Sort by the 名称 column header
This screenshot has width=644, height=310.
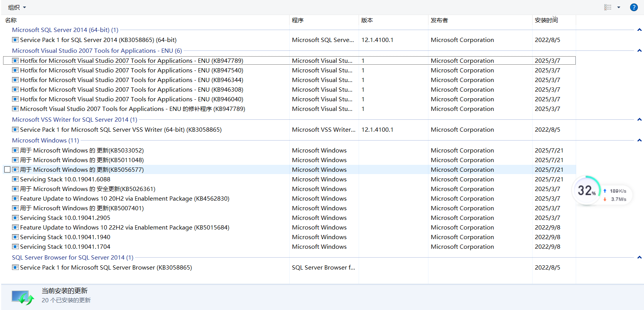pos(11,20)
